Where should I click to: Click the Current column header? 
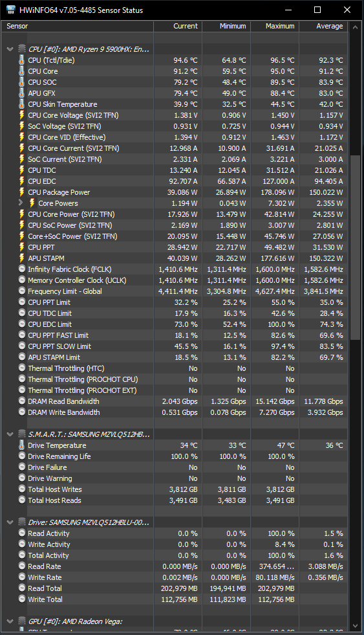coord(178,26)
